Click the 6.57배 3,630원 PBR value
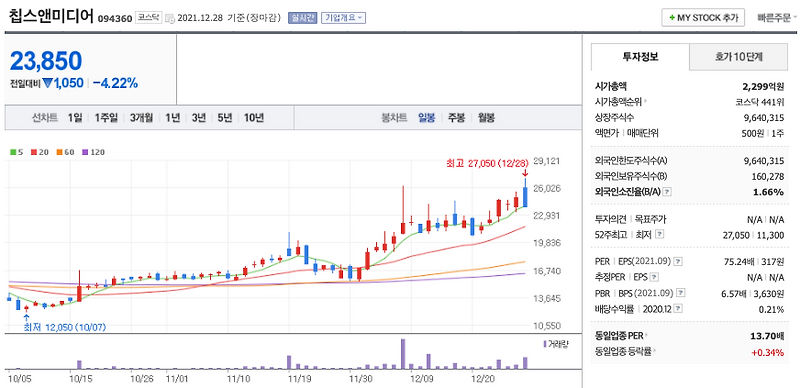The height and width of the screenshot is (388, 800). coord(754,293)
